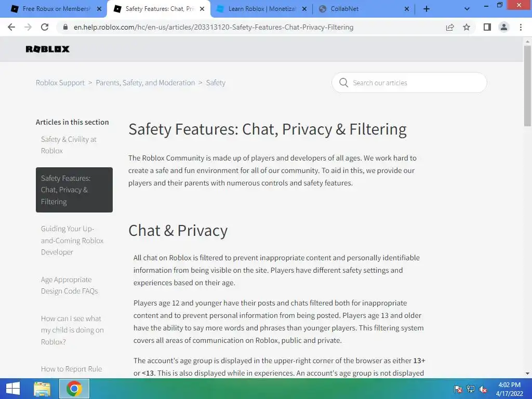
Task: Open the Safety breadcrumb link
Action: point(216,83)
